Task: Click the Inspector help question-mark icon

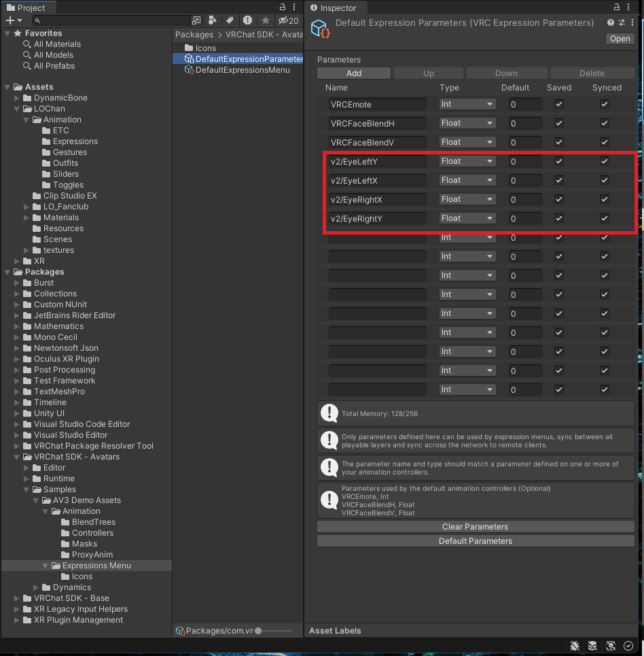Action: click(611, 22)
